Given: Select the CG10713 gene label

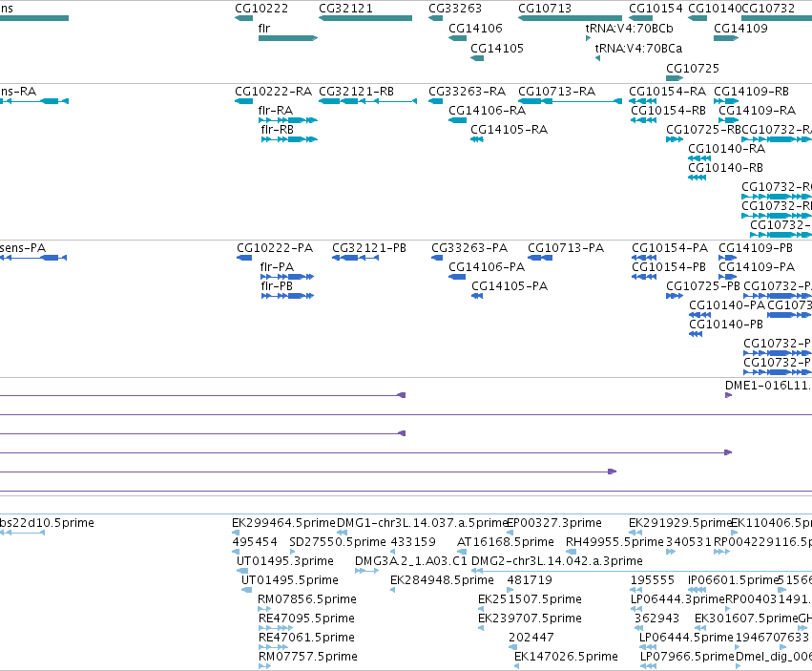Looking at the screenshot, I should (x=545, y=9).
